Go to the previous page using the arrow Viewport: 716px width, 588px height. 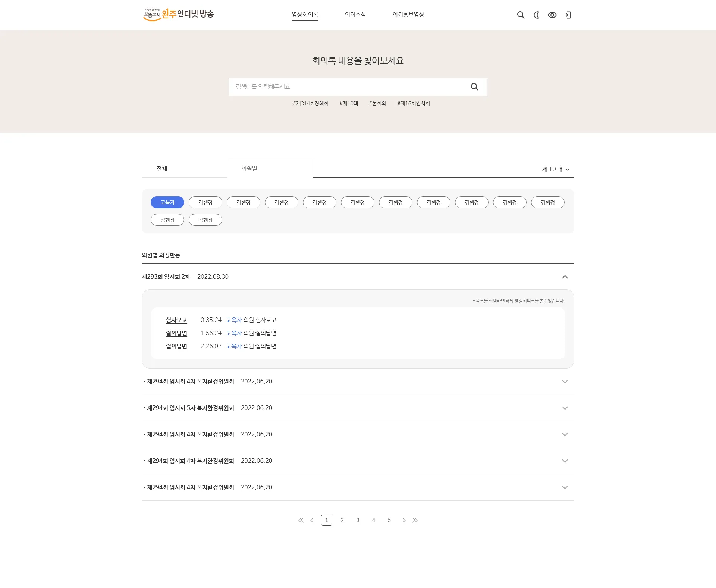tap(312, 520)
